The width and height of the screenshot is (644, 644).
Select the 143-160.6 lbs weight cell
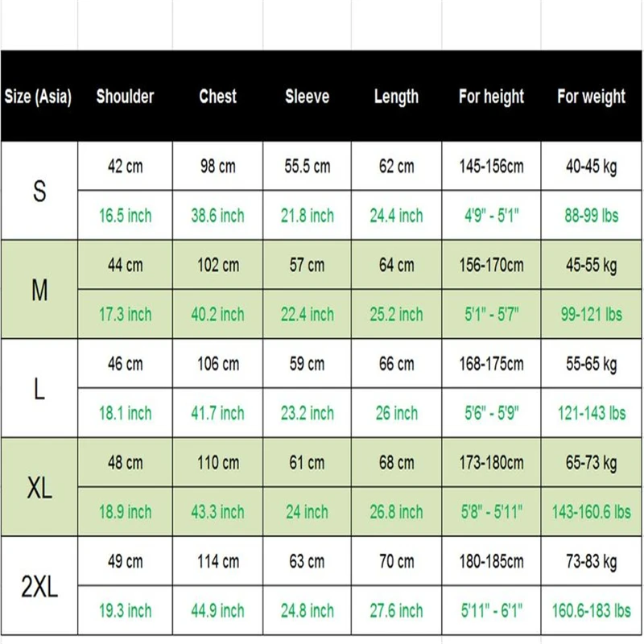(x=591, y=512)
